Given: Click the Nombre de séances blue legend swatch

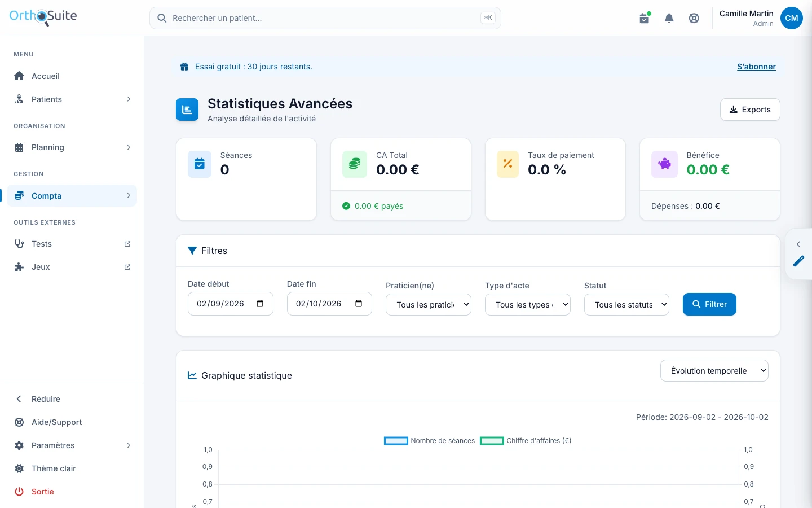Looking at the screenshot, I should click(396, 441).
